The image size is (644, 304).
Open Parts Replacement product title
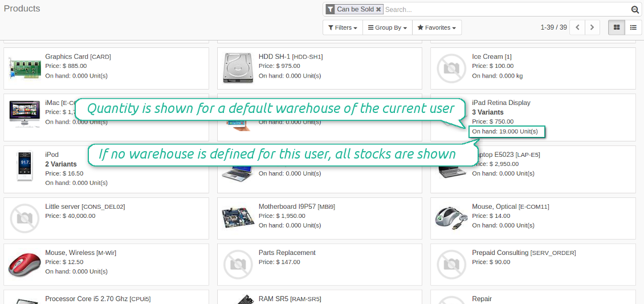coord(287,253)
